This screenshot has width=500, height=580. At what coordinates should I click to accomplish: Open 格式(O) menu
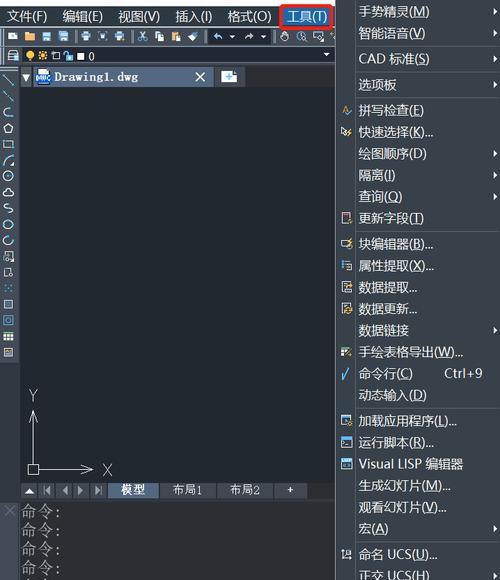tap(249, 16)
